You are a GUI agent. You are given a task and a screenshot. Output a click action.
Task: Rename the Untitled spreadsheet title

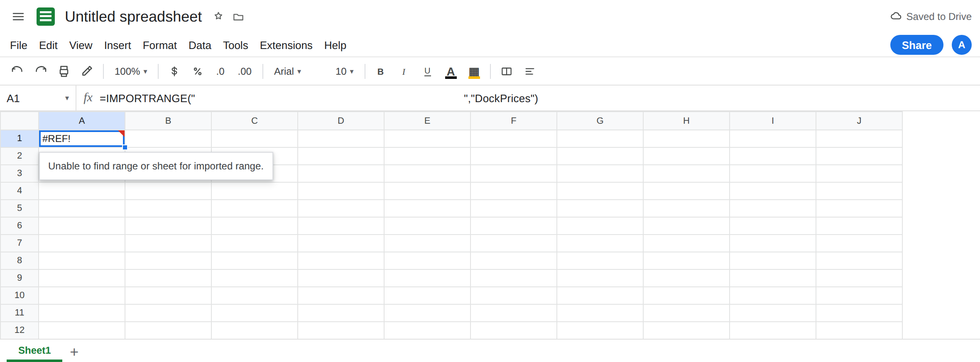click(x=133, y=17)
